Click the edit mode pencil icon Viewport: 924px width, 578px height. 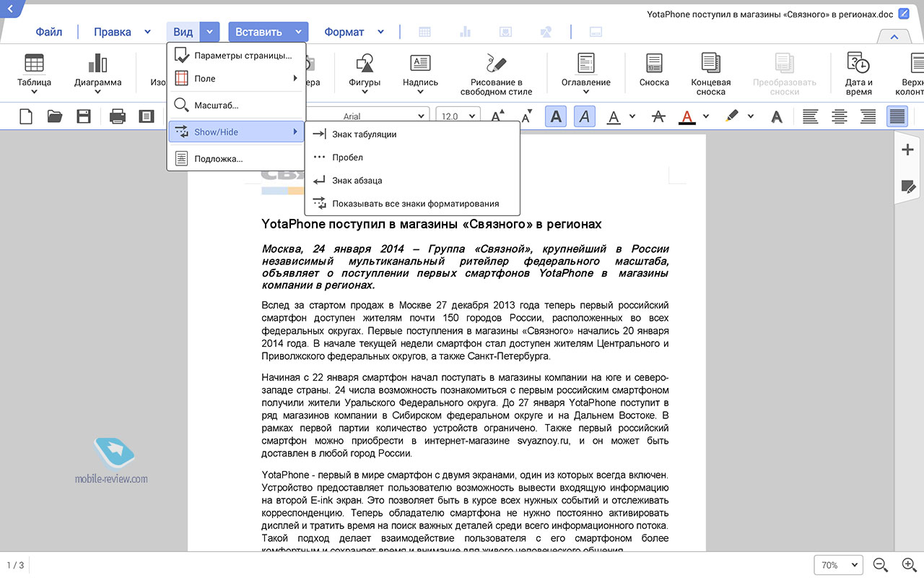903,14
